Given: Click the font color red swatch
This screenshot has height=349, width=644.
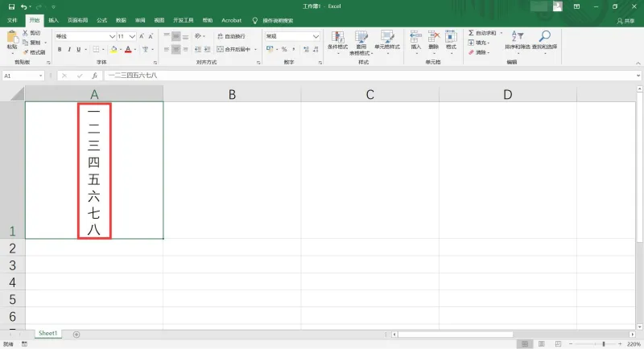Looking at the screenshot, I should (x=128, y=50).
